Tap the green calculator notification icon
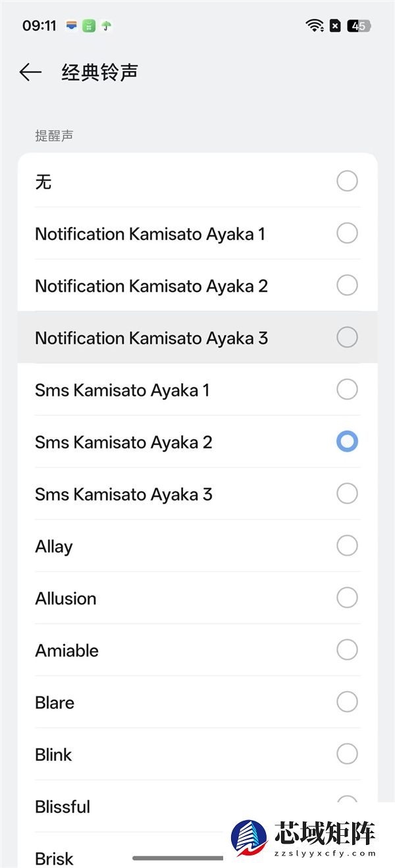The width and height of the screenshot is (395, 868). tap(89, 26)
